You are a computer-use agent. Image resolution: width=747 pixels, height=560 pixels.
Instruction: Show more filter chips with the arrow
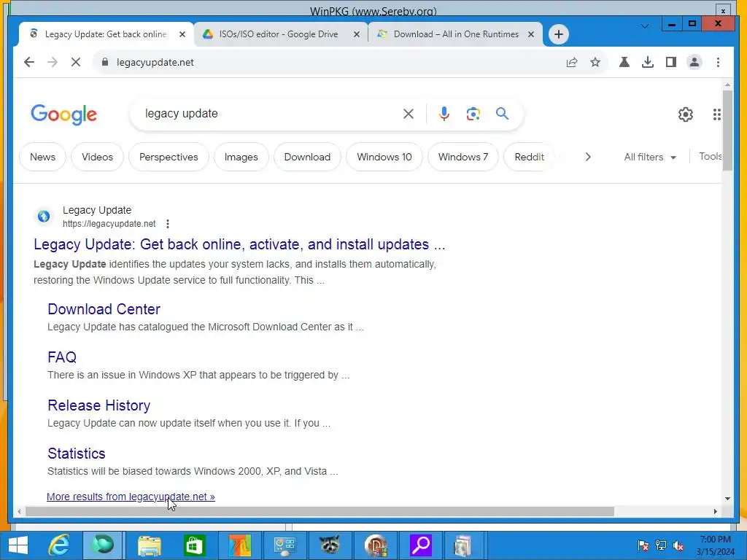coord(587,157)
